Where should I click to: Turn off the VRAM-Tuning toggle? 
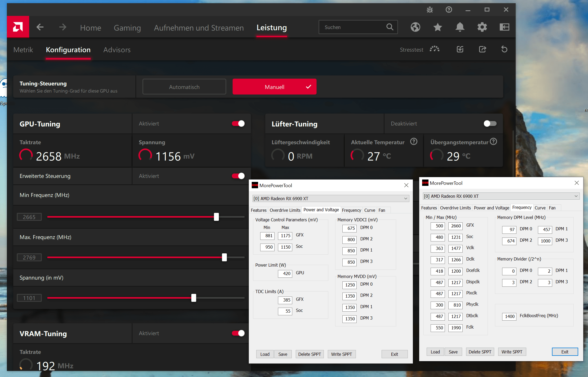click(238, 333)
